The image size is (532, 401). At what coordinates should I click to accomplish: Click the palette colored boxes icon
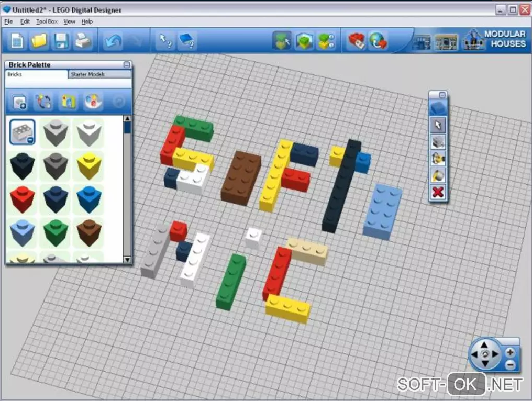(x=68, y=102)
